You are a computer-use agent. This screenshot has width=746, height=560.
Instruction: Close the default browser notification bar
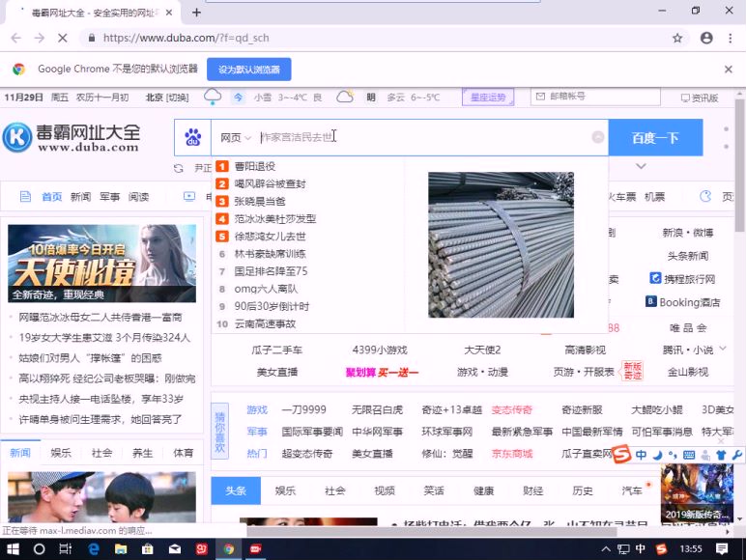729,70
